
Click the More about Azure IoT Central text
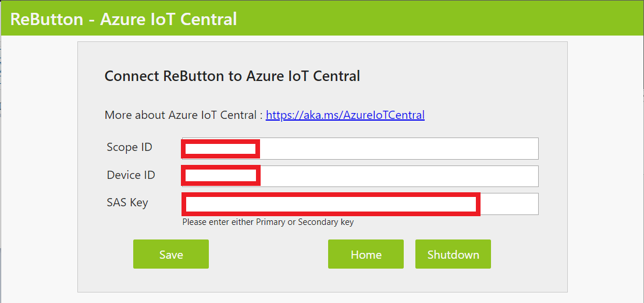(183, 115)
